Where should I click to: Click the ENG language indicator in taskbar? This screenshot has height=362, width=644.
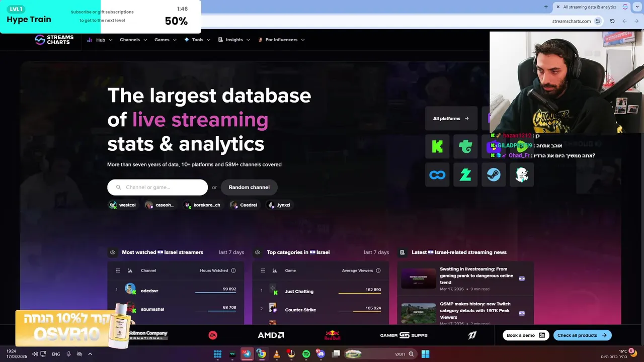[56, 354]
